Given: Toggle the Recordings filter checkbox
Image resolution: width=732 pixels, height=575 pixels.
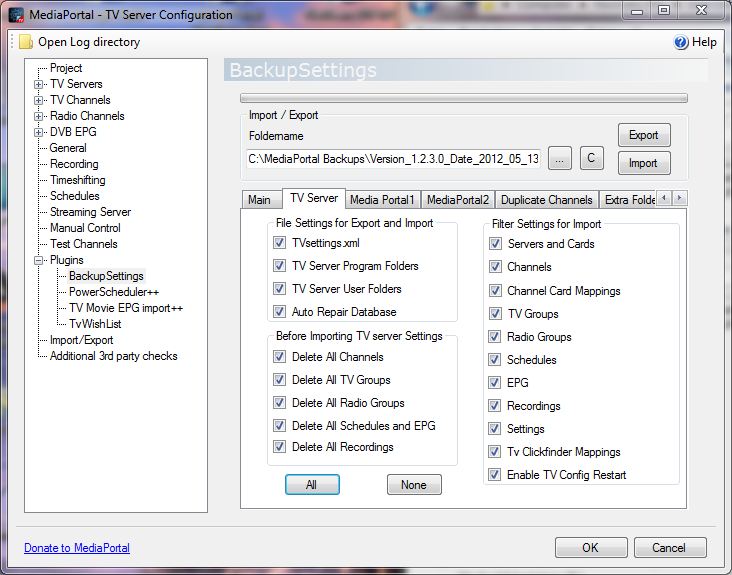Looking at the screenshot, I should 495,406.
